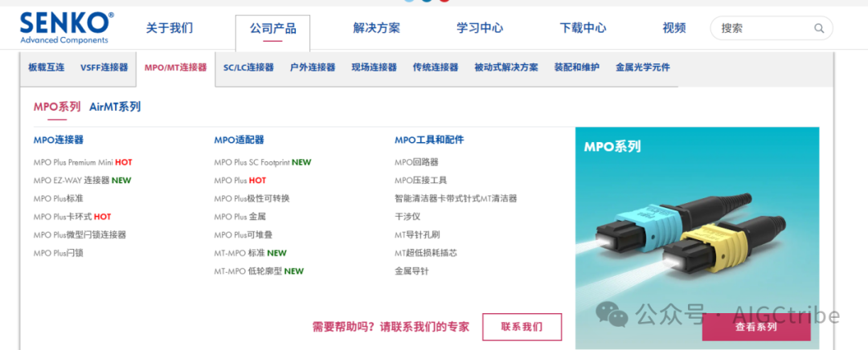Switch to the SC/LC连接器 tab

coord(248,67)
